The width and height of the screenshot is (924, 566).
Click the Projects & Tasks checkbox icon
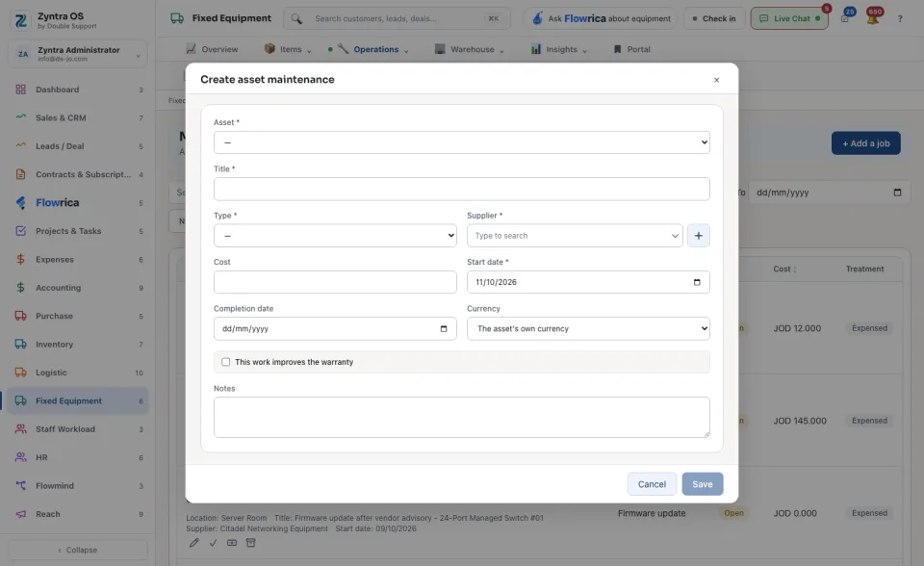point(20,231)
